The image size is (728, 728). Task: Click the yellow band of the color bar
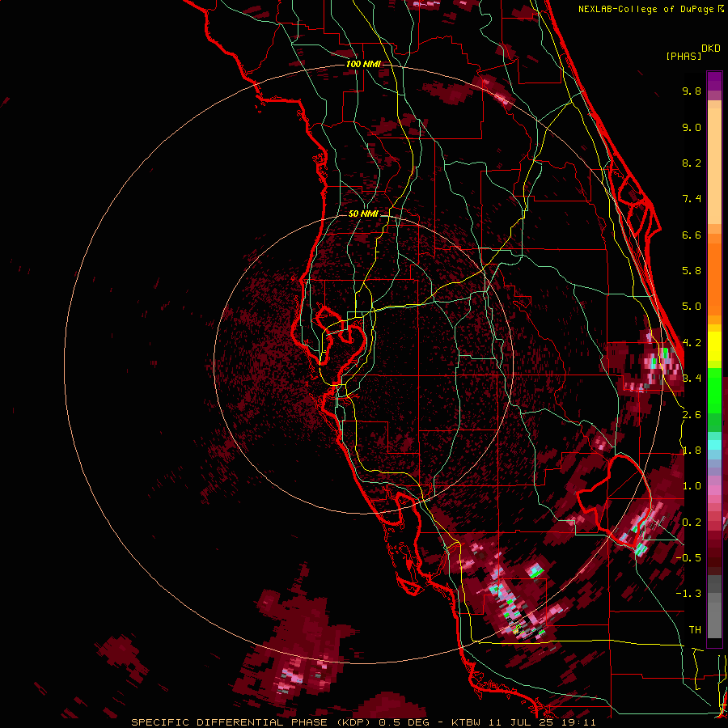[714, 346]
